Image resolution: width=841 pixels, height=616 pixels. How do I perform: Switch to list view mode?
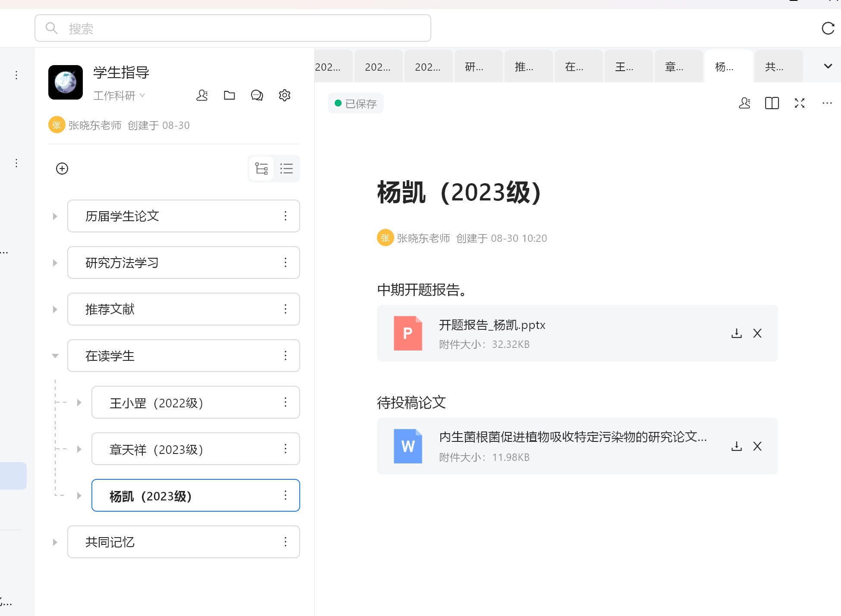coord(286,169)
